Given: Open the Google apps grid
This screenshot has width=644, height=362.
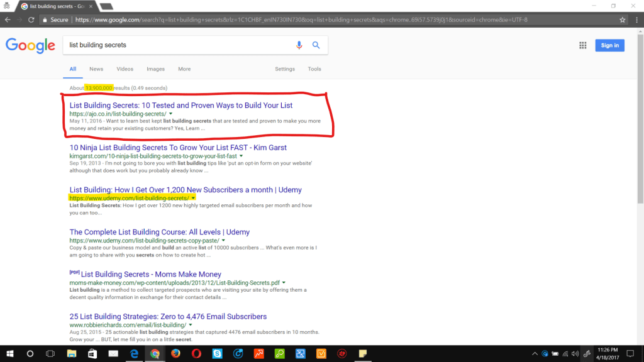Looking at the screenshot, I should [x=584, y=45].
